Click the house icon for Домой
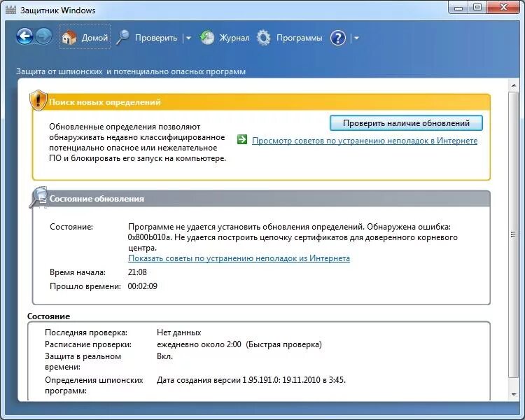The image size is (525, 420). (69, 38)
